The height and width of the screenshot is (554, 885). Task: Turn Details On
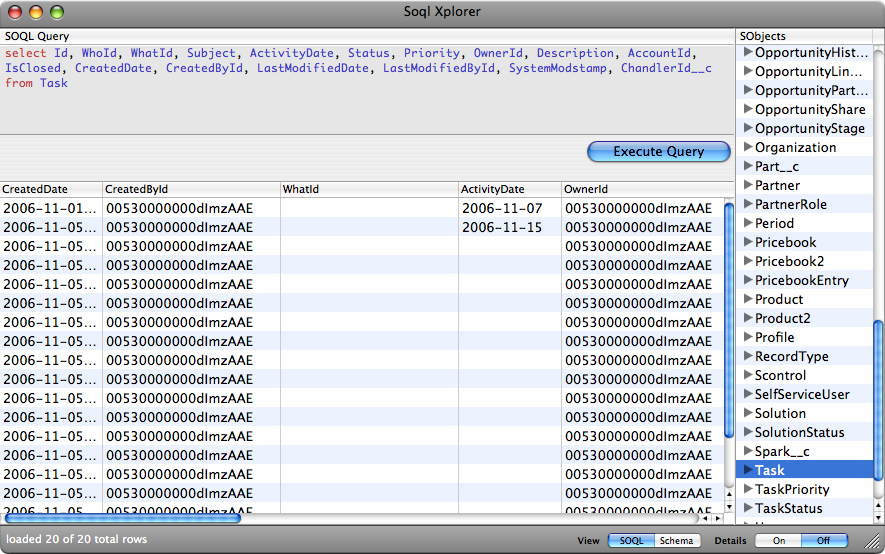(779, 540)
